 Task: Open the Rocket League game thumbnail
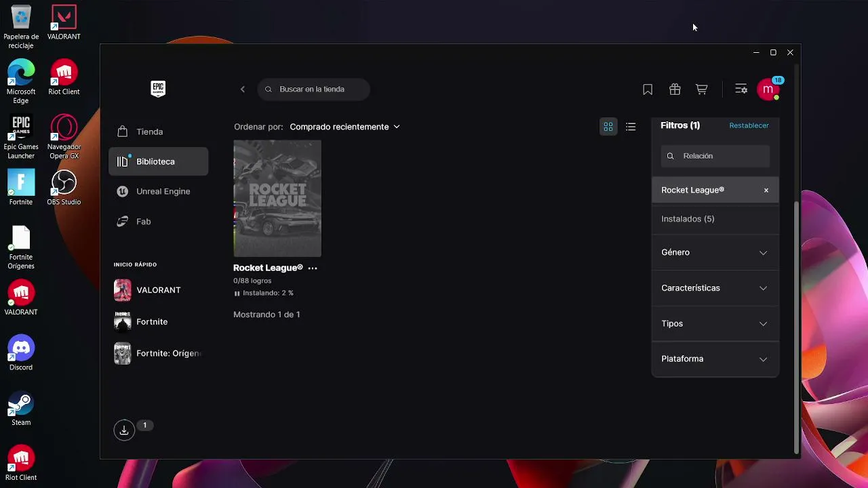(277, 199)
